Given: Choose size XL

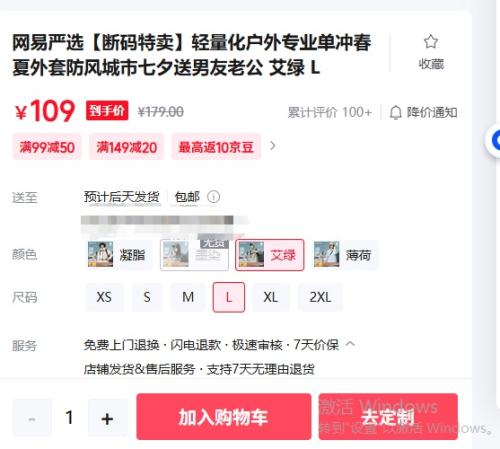Looking at the screenshot, I should (271, 297).
